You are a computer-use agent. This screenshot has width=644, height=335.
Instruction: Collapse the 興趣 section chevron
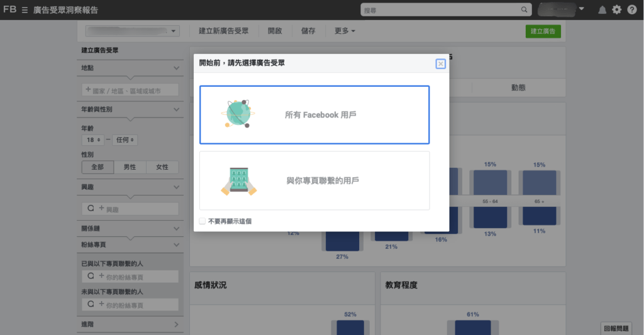(x=176, y=187)
